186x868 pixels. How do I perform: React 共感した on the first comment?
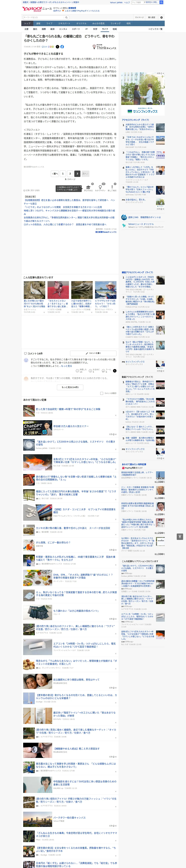(x=81, y=371)
